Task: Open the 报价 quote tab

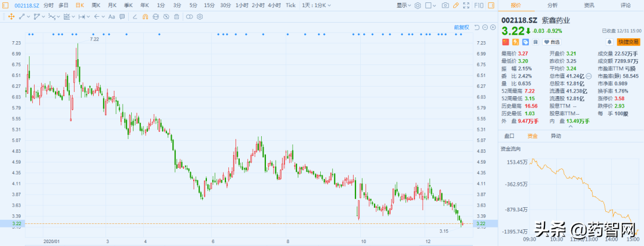Action: (x=516, y=5)
